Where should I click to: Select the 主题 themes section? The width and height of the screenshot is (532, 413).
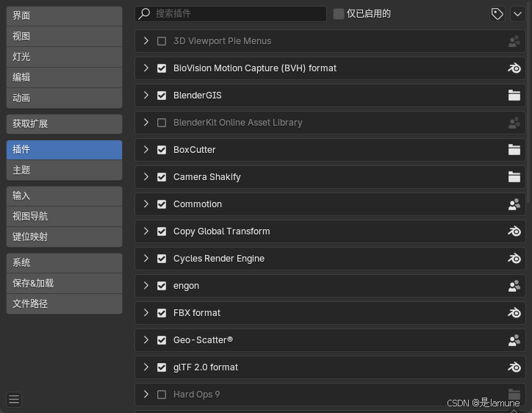pyautogui.click(x=64, y=170)
